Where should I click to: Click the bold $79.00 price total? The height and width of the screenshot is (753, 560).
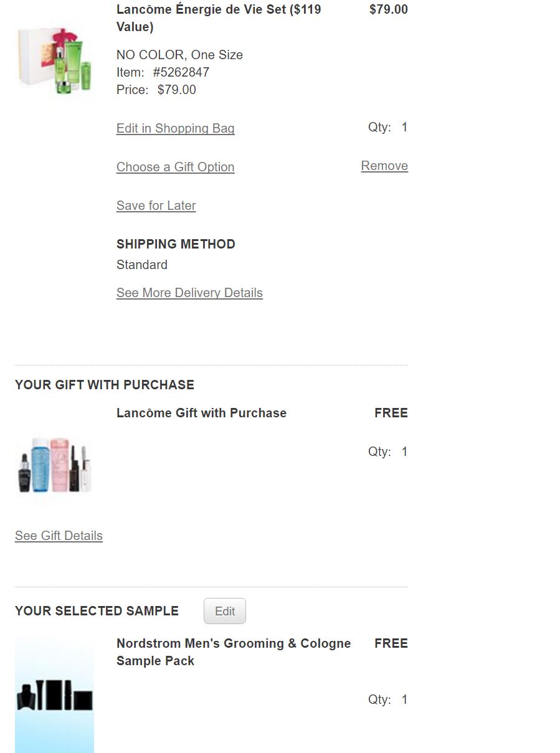(388, 9)
